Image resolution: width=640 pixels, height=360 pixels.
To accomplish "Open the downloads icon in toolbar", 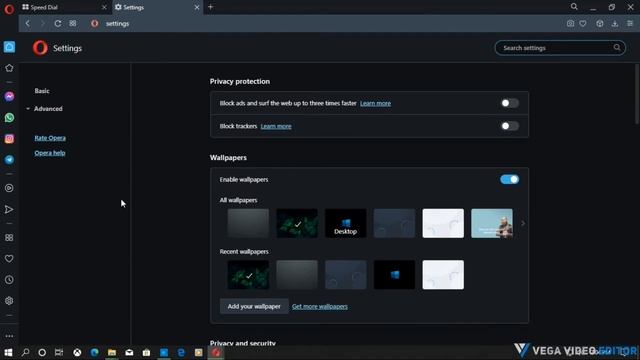I will (x=615, y=24).
